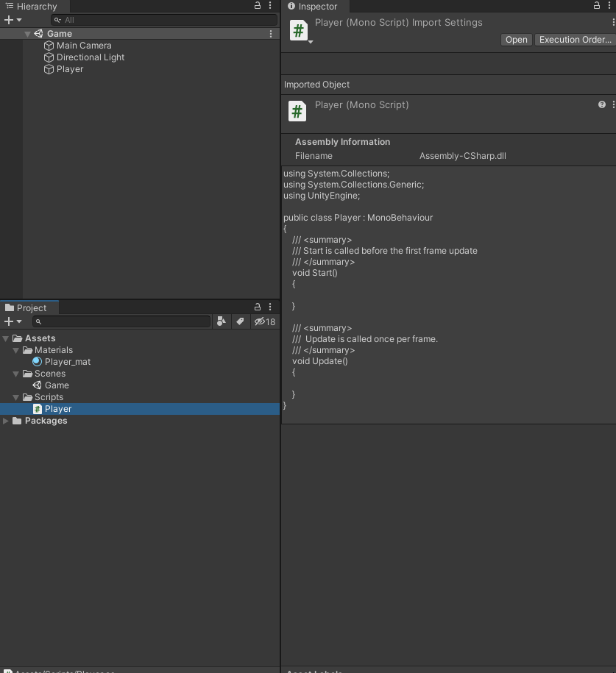
Task: Select the Materials folder
Action: tap(54, 350)
